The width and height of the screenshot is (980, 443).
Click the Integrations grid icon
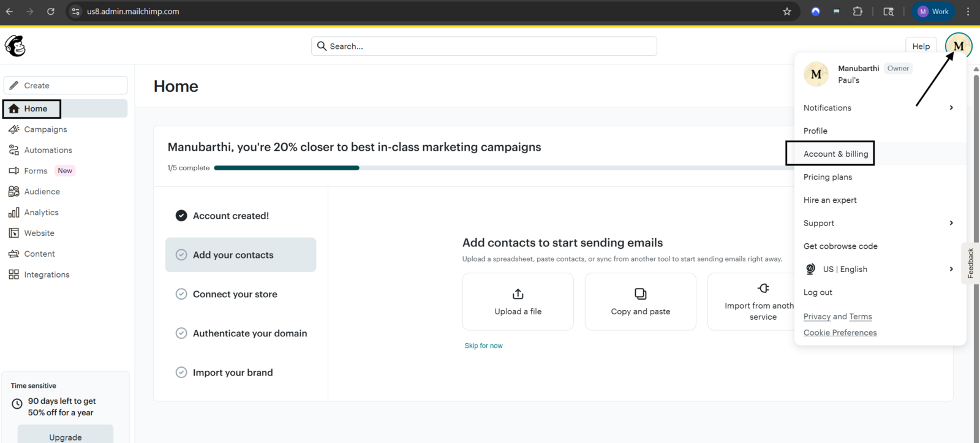pyautogui.click(x=14, y=275)
